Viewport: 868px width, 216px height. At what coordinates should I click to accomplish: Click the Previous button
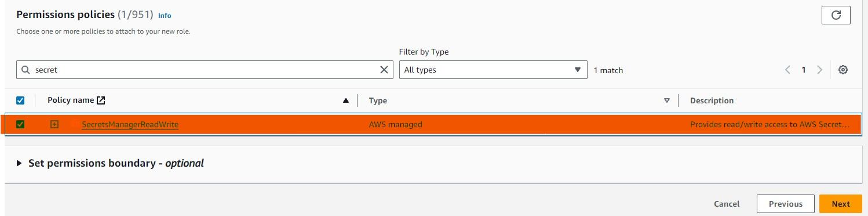click(x=785, y=204)
